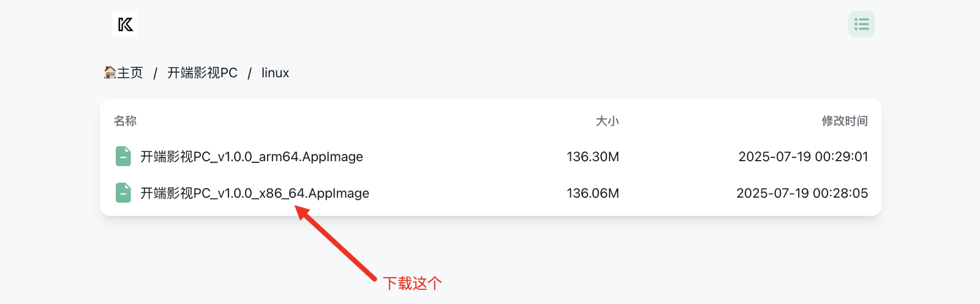Click the red 下载这个 annotation text
980x304 pixels.
[412, 283]
